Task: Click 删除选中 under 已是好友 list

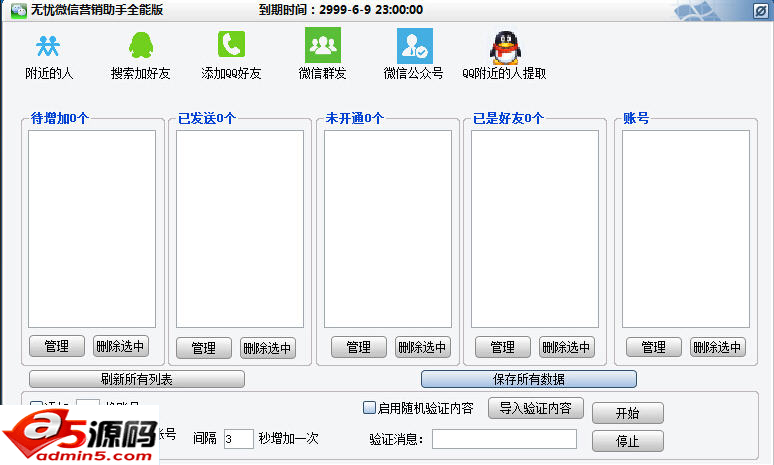Action: (x=567, y=347)
